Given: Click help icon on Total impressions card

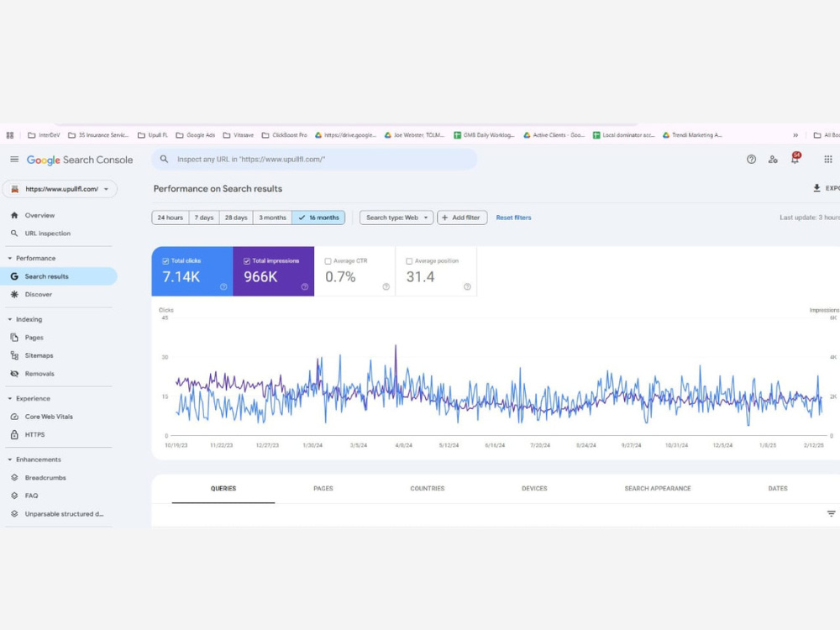Looking at the screenshot, I should [x=305, y=287].
